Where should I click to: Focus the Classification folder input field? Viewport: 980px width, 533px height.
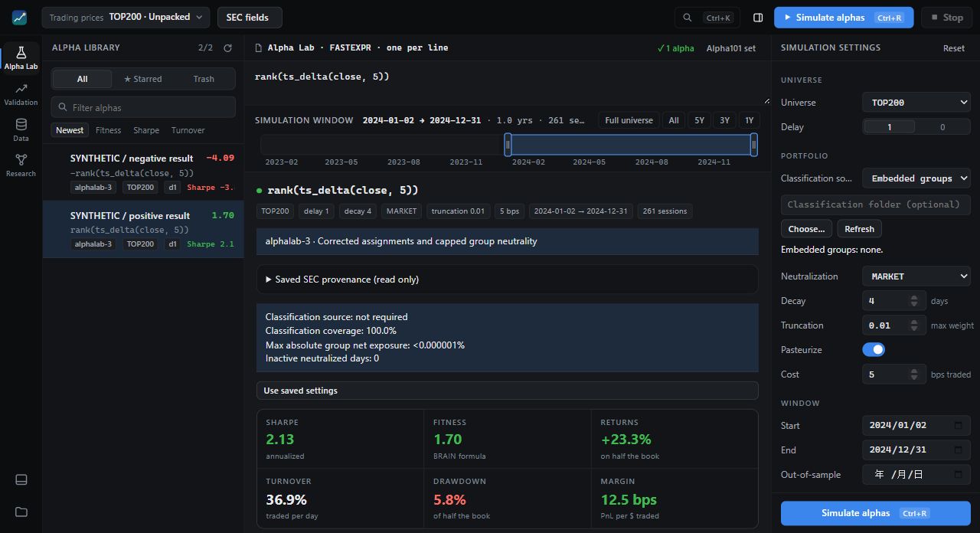coord(875,204)
